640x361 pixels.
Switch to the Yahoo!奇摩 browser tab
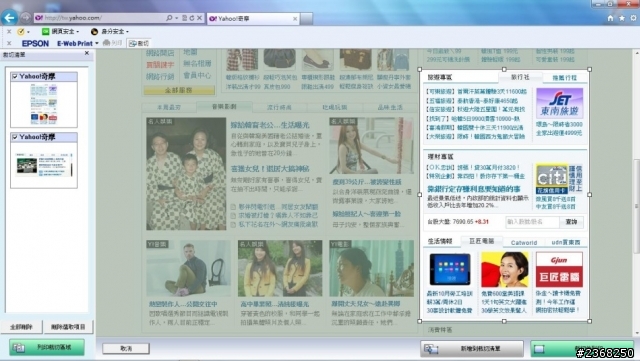coord(252,19)
